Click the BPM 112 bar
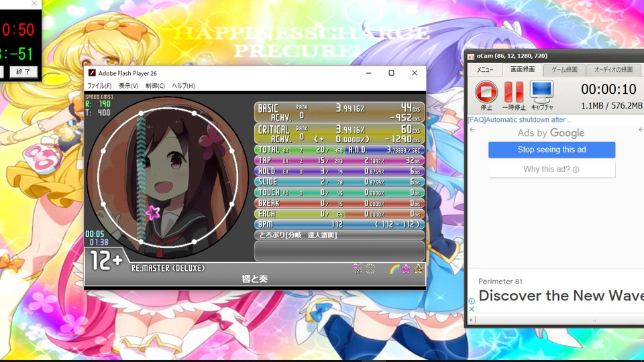The width and height of the screenshot is (644, 362). [x=339, y=225]
